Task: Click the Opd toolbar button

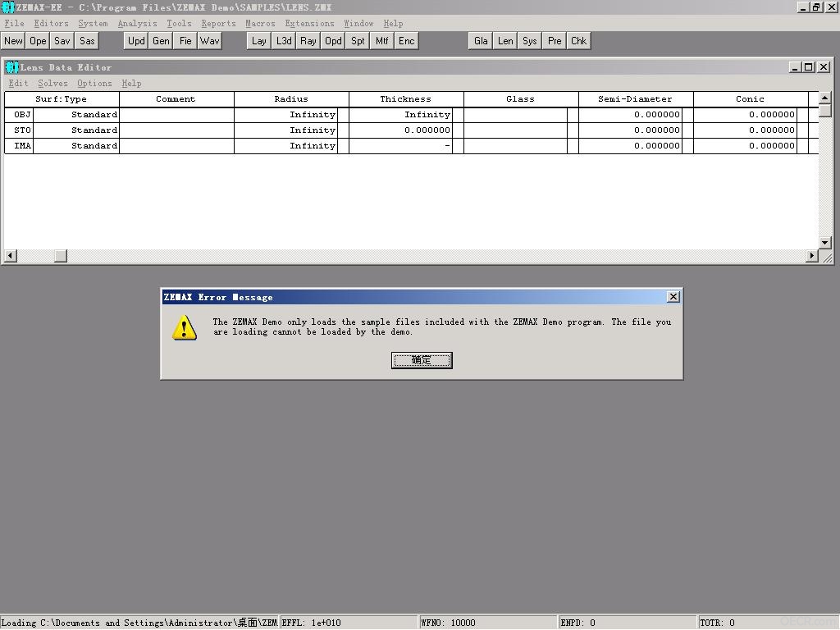Action: click(333, 41)
